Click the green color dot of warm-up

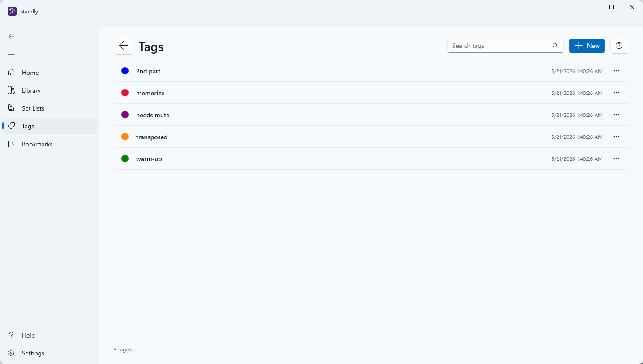tap(125, 158)
